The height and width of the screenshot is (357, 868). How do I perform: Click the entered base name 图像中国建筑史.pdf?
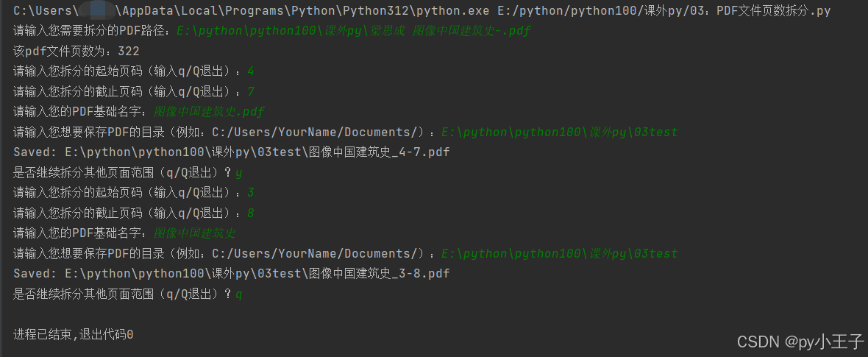coord(209,112)
